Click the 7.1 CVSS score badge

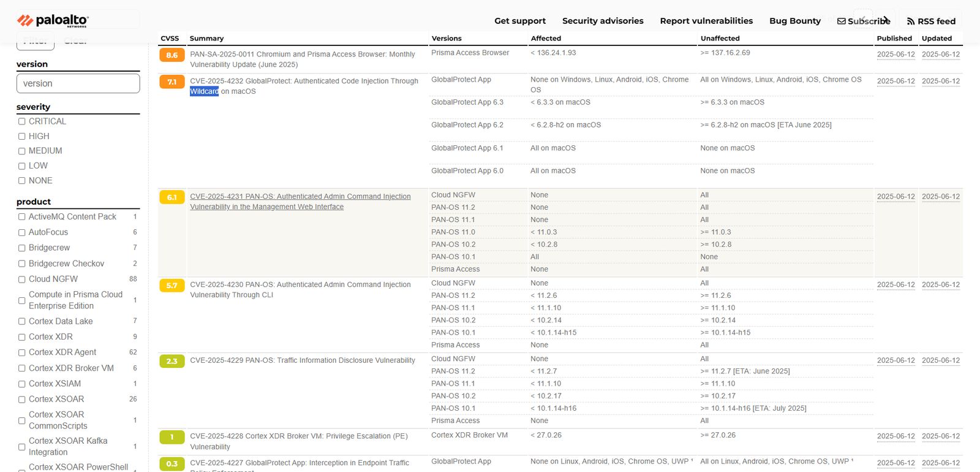click(172, 82)
